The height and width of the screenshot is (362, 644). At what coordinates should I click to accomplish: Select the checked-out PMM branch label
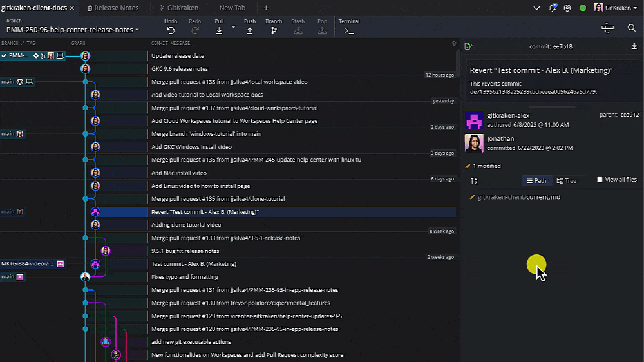click(32, 55)
